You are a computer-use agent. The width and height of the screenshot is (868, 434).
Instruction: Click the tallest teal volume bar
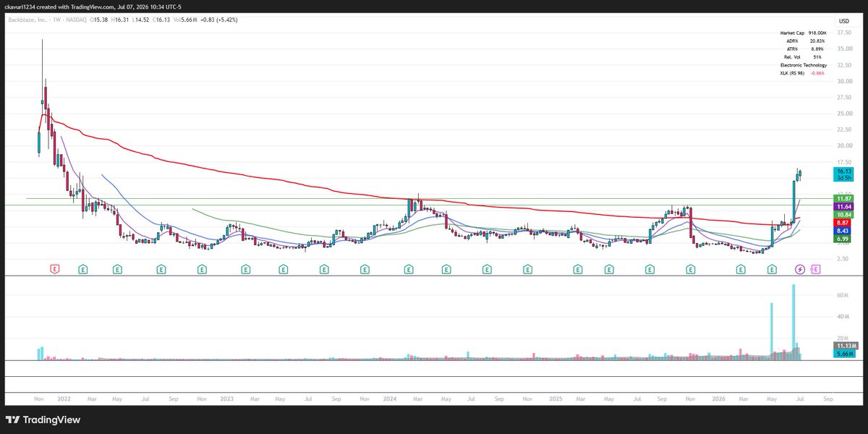click(x=793, y=322)
